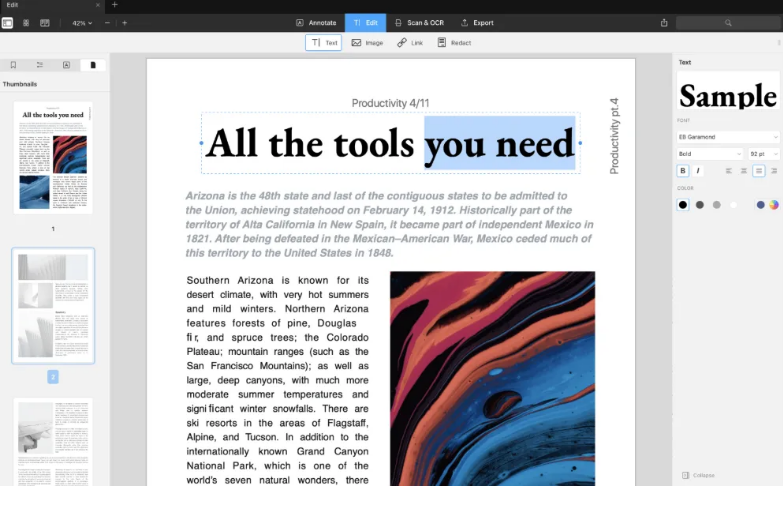
Task: Open the 42% zoom level dropdown
Action: point(81,23)
